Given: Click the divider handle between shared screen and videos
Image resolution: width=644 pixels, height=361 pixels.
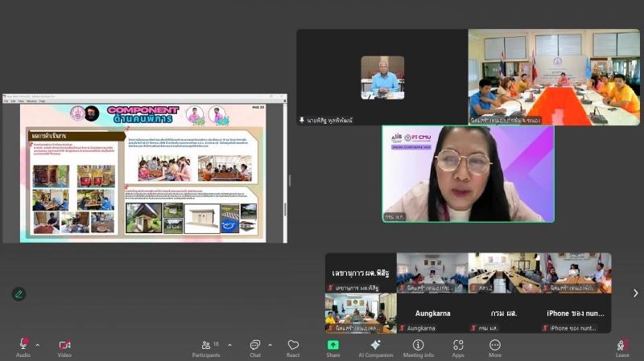Looking at the screenshot, I should click(x=290, y=180).
